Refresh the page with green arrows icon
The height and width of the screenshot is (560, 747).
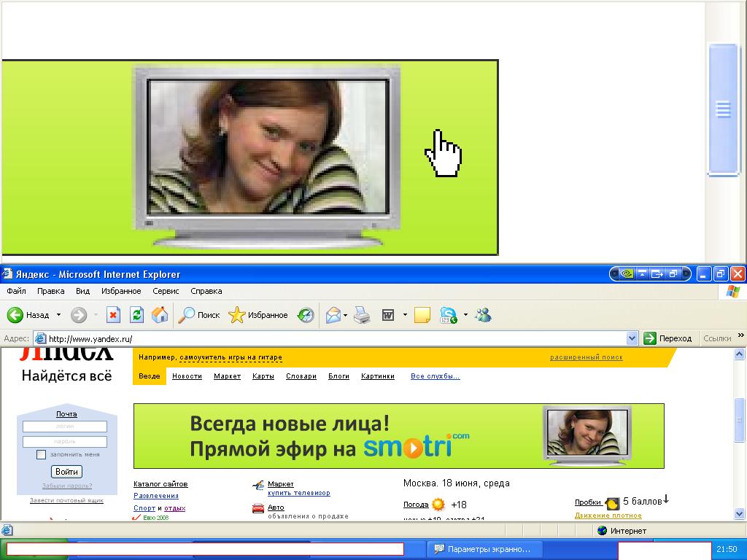click(136, 315)
